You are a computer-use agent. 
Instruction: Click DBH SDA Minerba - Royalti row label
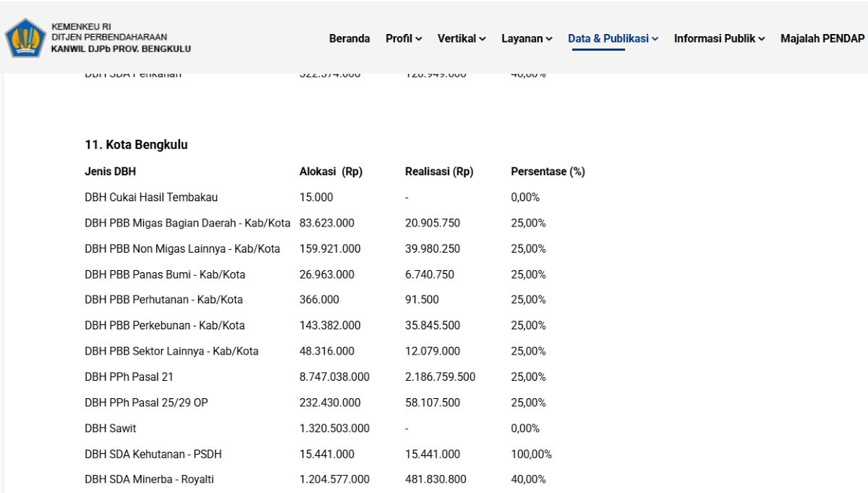tap(149, 479)
